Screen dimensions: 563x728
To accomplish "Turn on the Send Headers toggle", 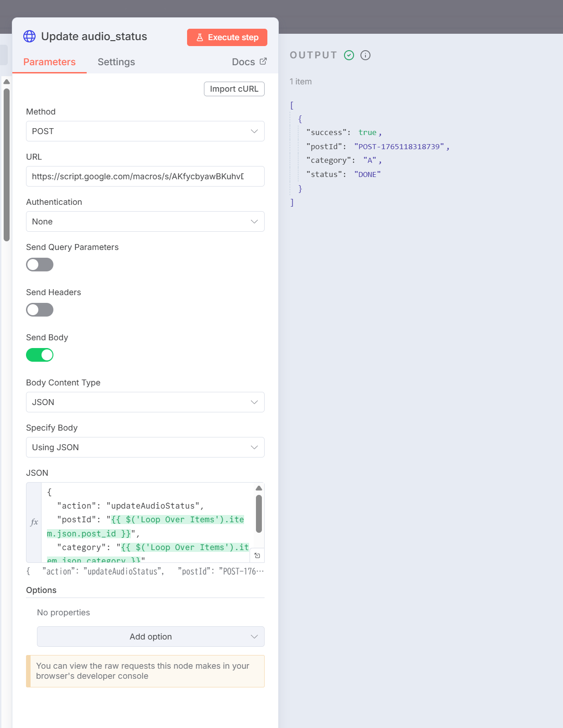I will (40, 310).
